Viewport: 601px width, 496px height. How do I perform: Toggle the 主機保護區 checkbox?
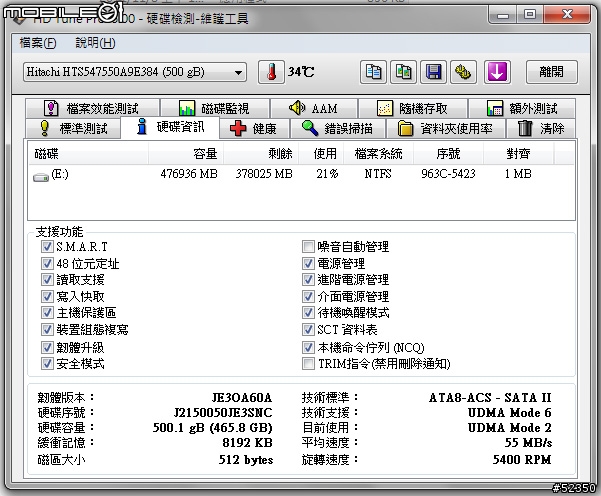point(47,312)
